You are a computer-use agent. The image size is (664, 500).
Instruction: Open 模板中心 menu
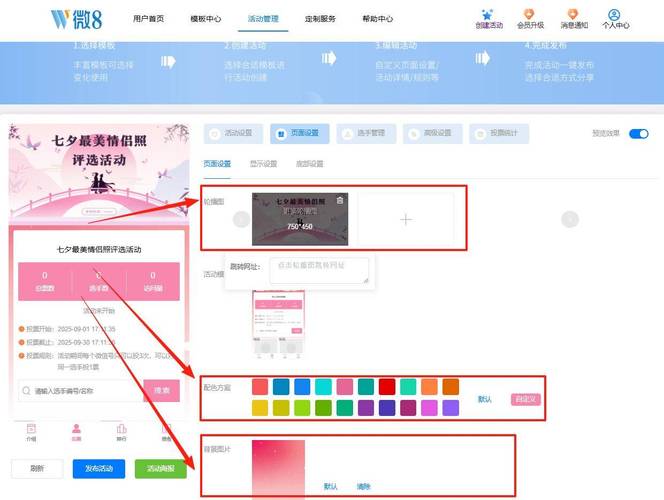click(206, 19)
